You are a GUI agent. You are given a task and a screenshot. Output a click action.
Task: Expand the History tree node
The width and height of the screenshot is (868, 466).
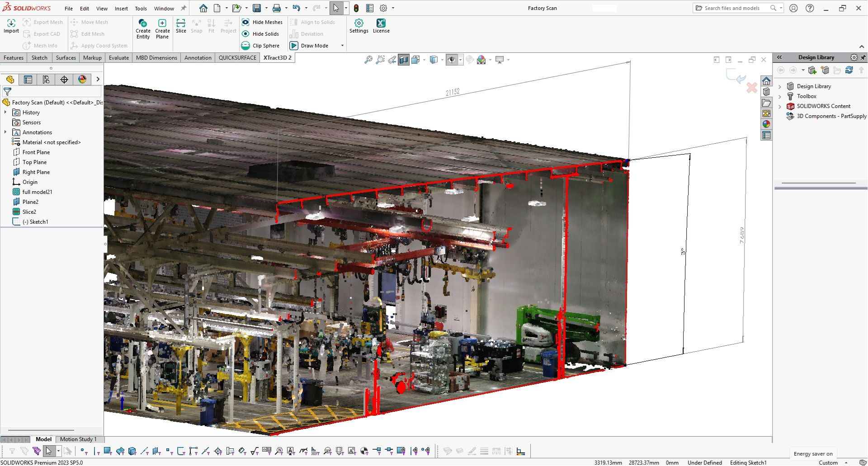coord(5,112)
